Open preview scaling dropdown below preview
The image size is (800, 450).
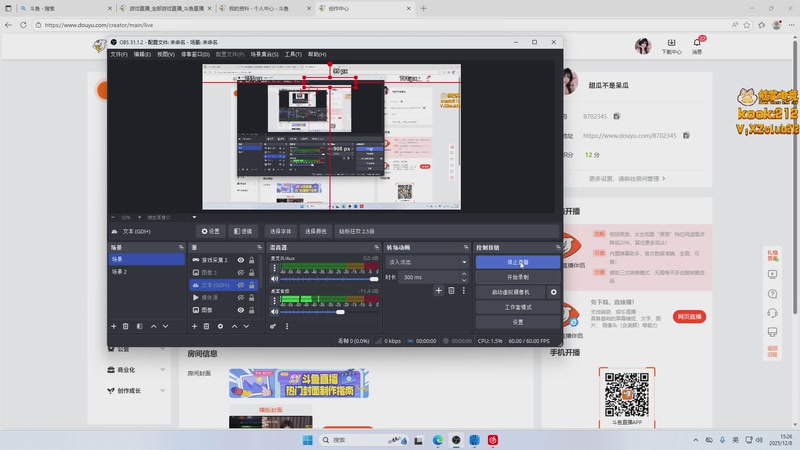point(194,217)
